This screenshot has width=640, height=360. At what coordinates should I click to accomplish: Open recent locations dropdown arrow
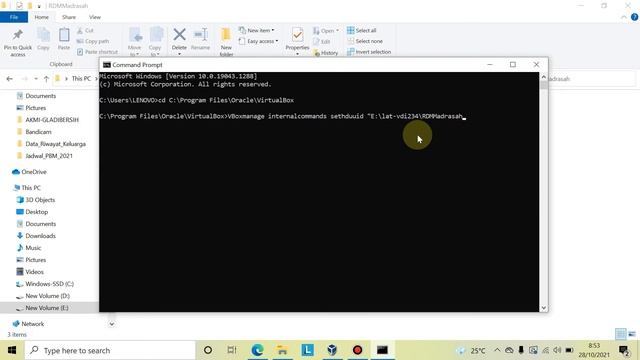tap(36, 79)
